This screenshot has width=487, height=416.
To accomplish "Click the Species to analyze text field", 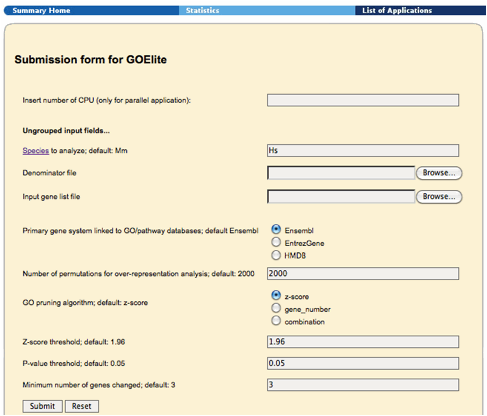I will coord(363,150).
